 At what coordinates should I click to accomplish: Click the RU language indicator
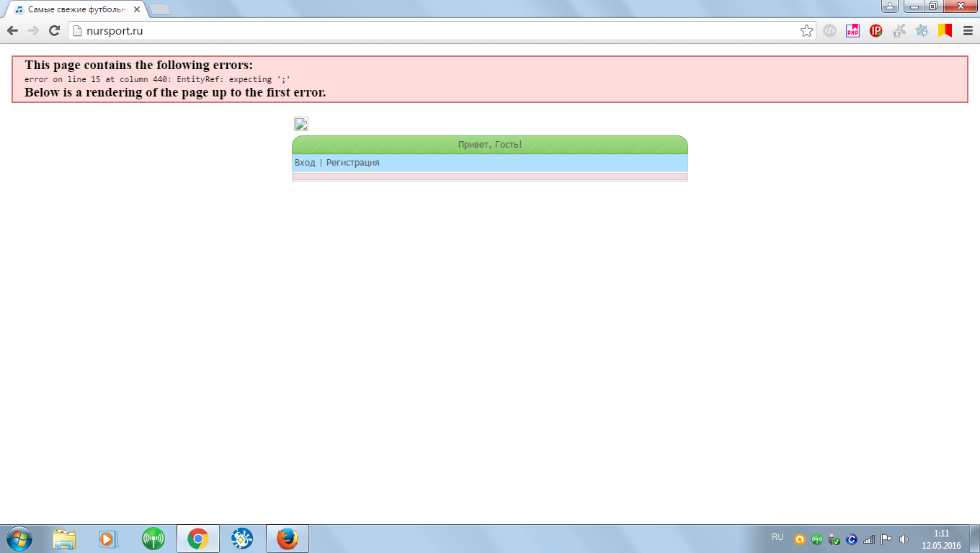778,537
